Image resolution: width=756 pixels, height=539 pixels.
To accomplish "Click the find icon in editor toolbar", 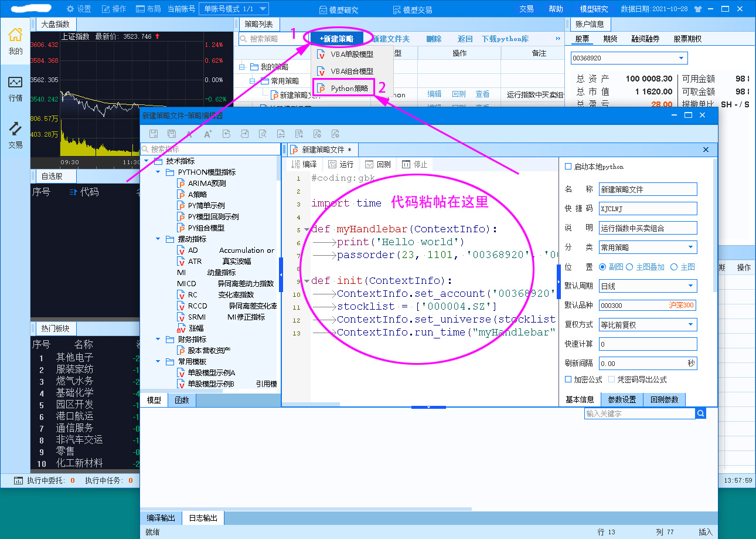I will point(263,134).
